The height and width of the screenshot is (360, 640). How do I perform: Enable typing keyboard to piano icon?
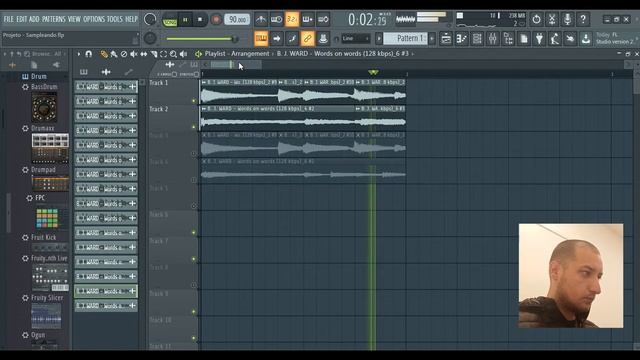pos(261,39)
